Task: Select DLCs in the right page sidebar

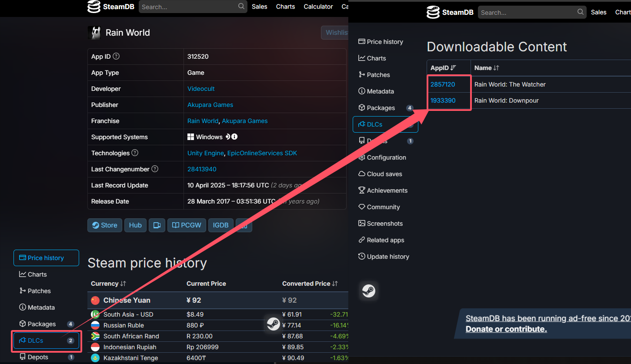Action: 385,124
